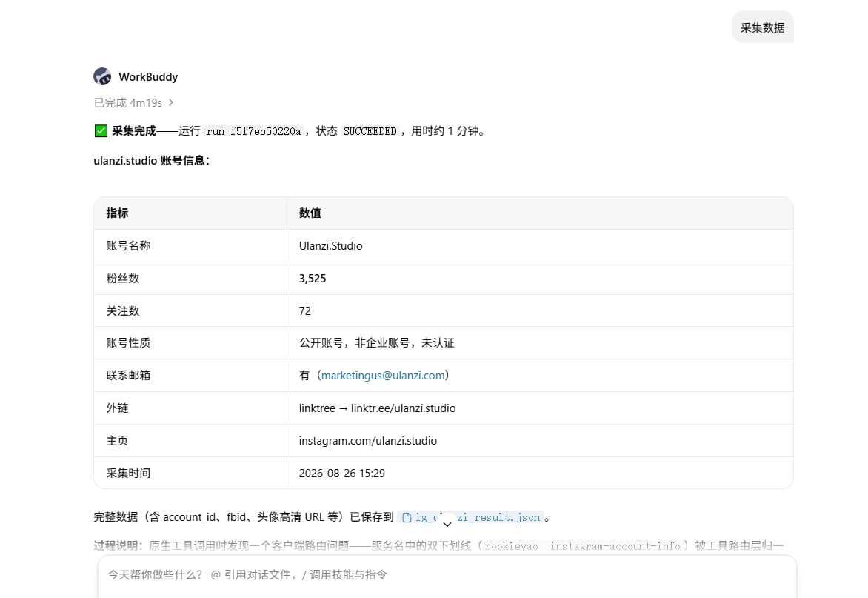Select the 公开账号，非企业账号，未认证 cell
Viewport: 868px width, 598px height.
click(x=540, y=343)
